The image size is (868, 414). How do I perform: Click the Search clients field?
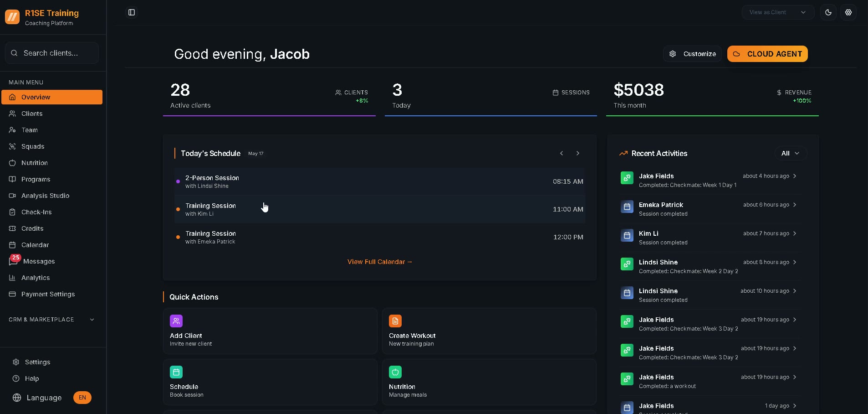click(x=52, y=53)
